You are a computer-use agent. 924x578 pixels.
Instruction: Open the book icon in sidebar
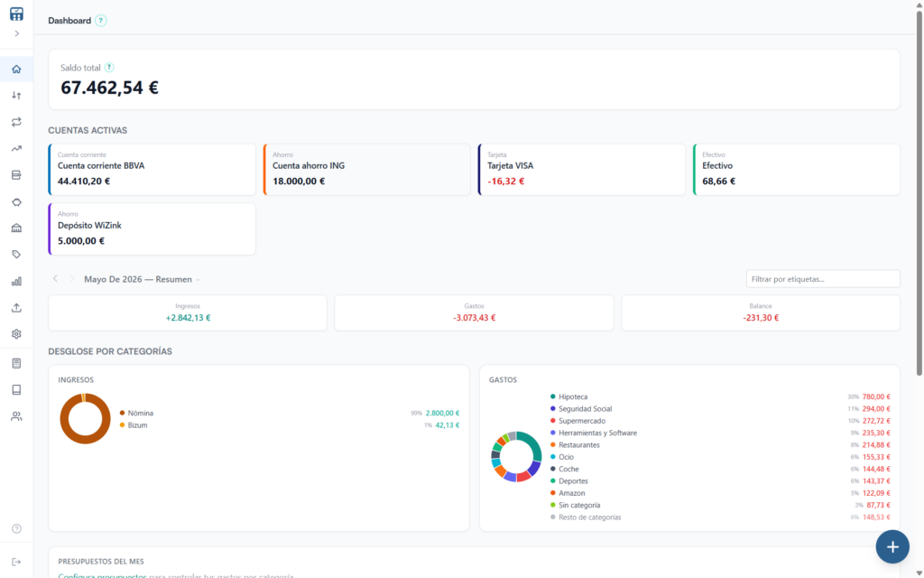click(x=16, y=390)
